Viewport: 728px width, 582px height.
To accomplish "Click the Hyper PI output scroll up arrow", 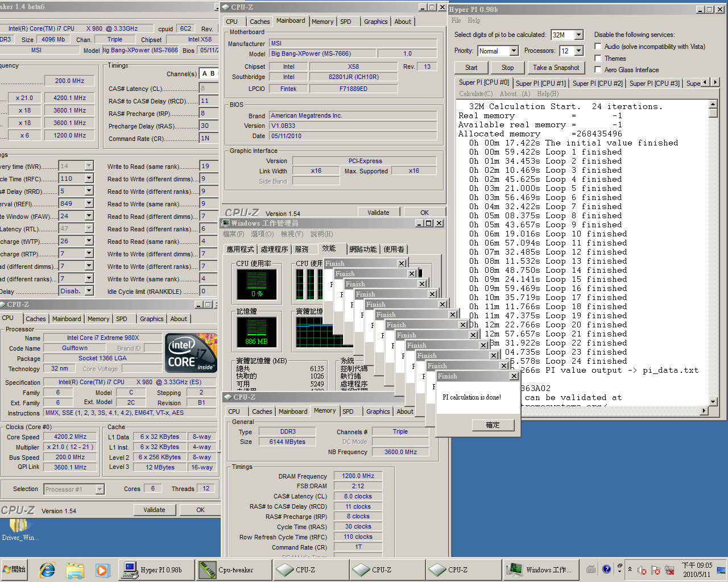I will 713,104.
